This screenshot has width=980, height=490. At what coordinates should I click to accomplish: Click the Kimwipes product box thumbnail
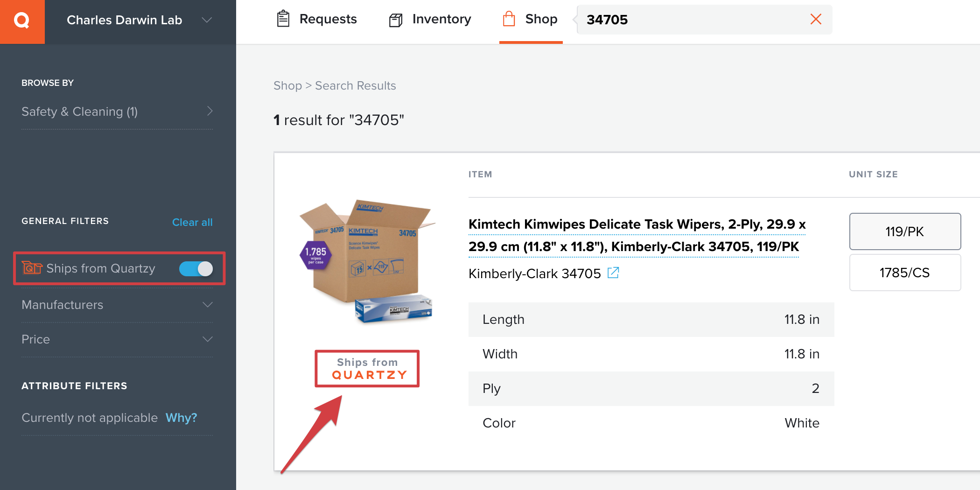(x=367, y=261)
